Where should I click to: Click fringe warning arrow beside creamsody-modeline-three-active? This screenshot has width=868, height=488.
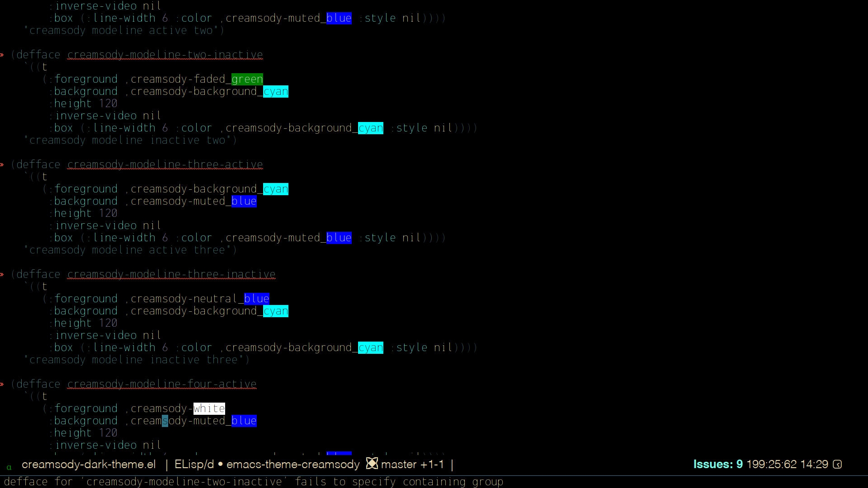[x=2, y=165]
